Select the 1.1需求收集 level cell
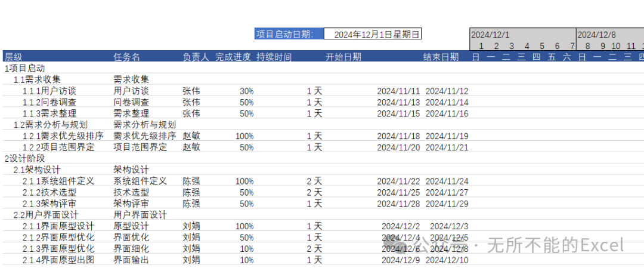Viewport: 644px width, 271px height. coord(38,79)
